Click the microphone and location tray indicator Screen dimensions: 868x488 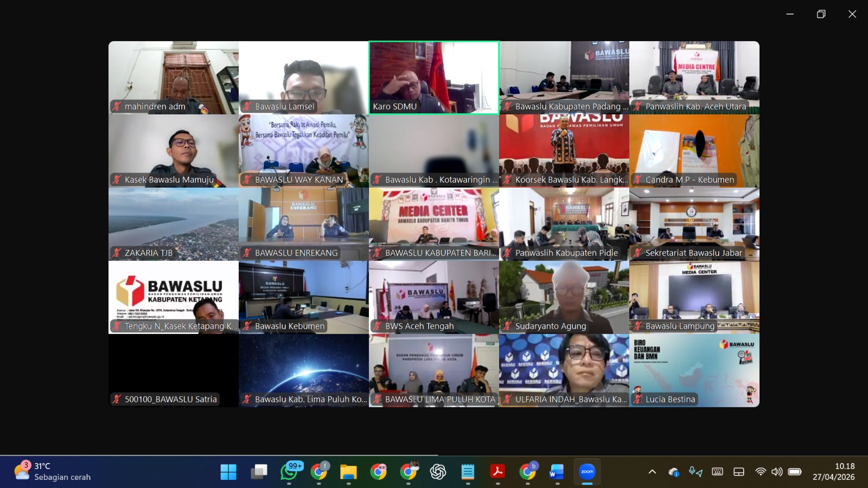pos(695,472)
